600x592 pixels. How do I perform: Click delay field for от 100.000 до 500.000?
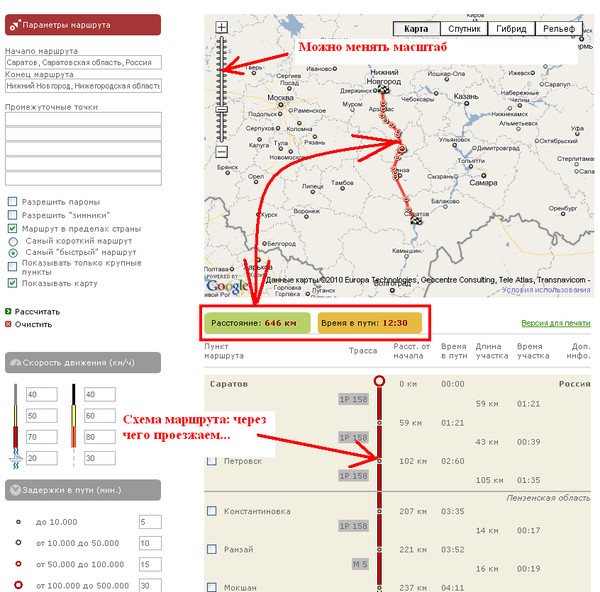[150, 585]
